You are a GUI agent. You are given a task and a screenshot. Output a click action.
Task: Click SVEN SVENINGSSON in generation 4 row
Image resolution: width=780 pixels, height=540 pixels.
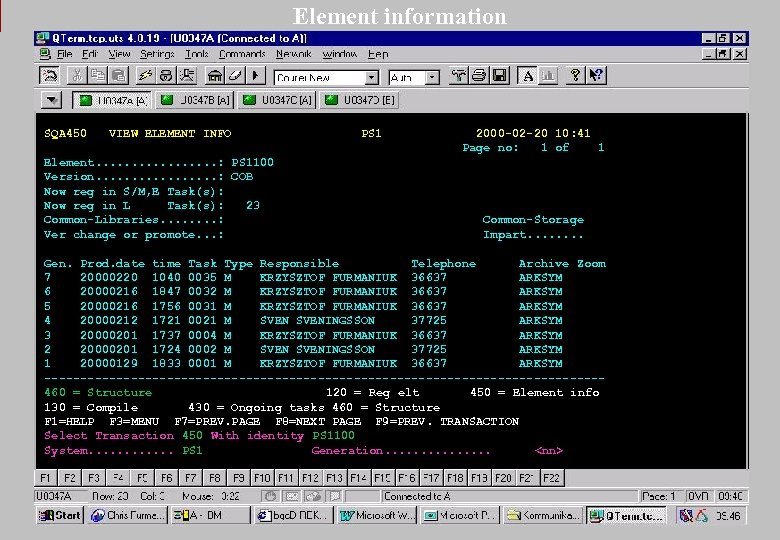[x=317, y=321]
